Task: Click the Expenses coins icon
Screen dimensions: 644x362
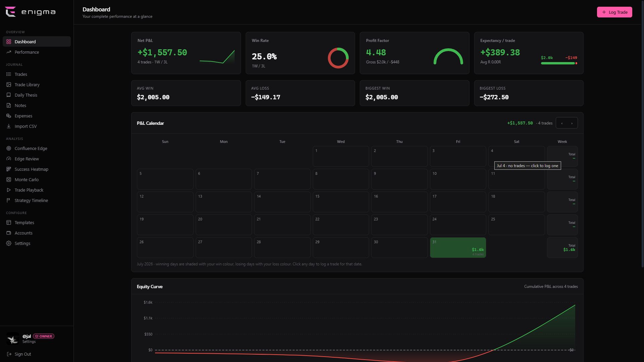Action: [x=9, y=116]
